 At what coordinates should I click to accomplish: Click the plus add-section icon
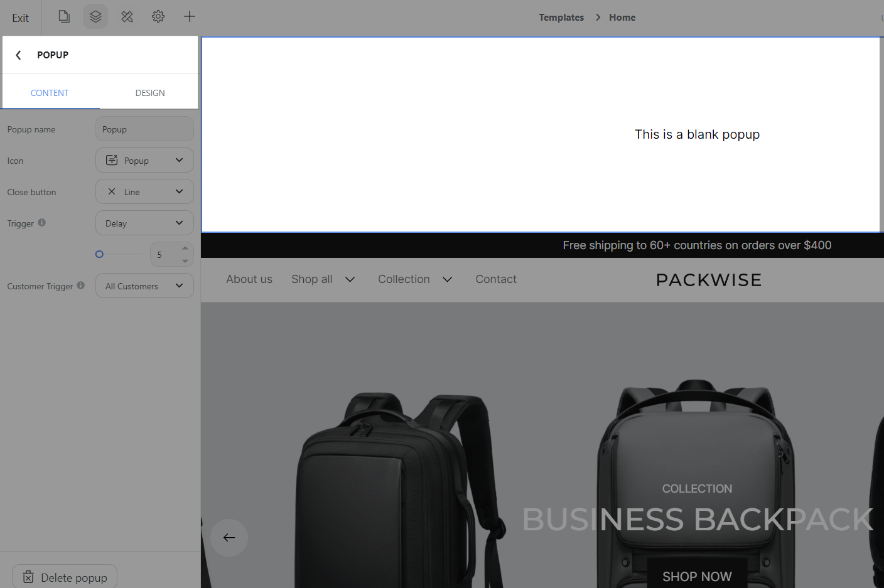tap(190, 16)
